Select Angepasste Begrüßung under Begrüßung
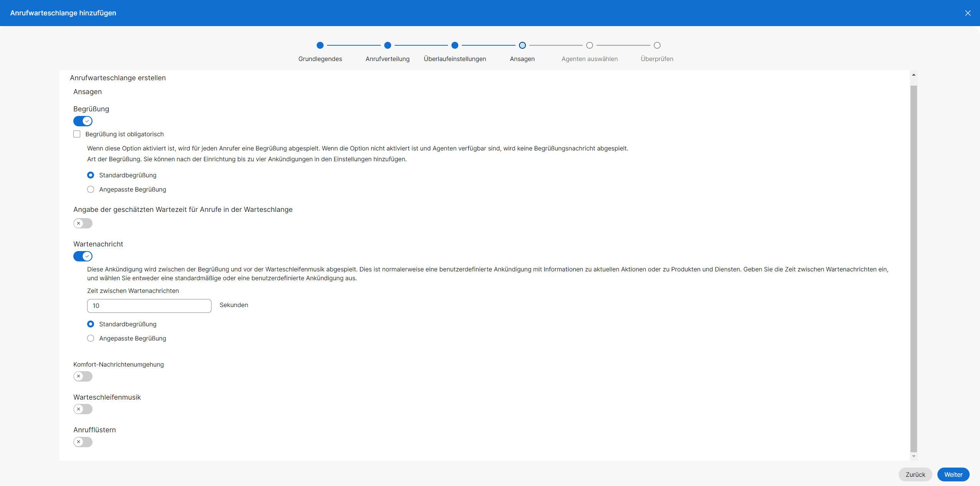This screenshot has height=486, width=980. 91,189
